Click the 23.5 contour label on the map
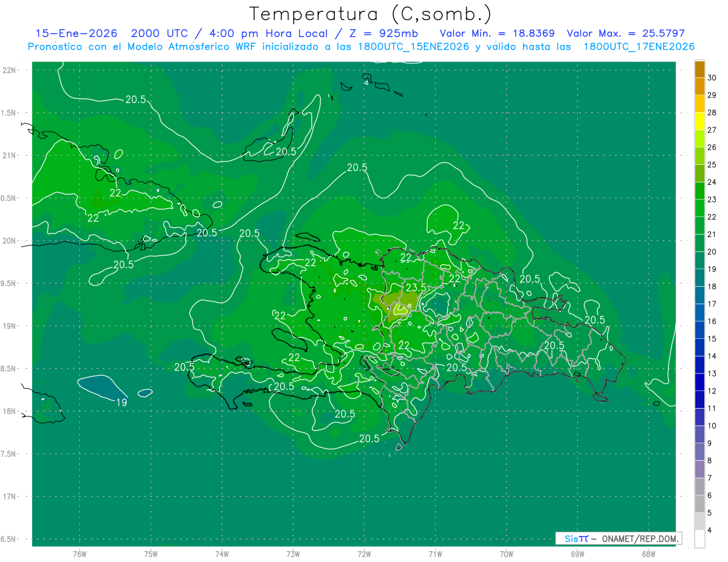Viewport: 728px width, 562px height. point(416,287)
